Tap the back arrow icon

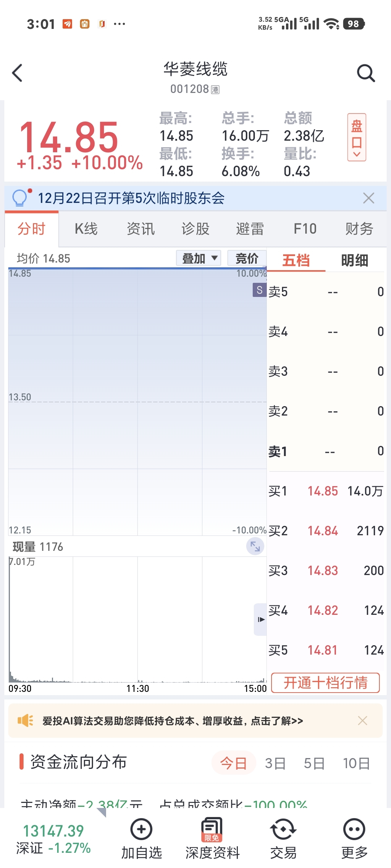pyautogui.click(x=17, y=73)
